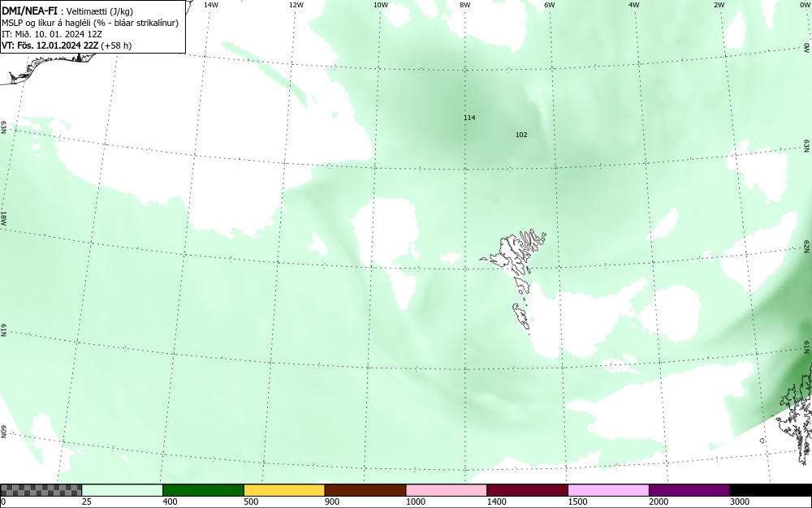Click the legend value "25"
812x508 pixels.
click(x=85, y=502)
